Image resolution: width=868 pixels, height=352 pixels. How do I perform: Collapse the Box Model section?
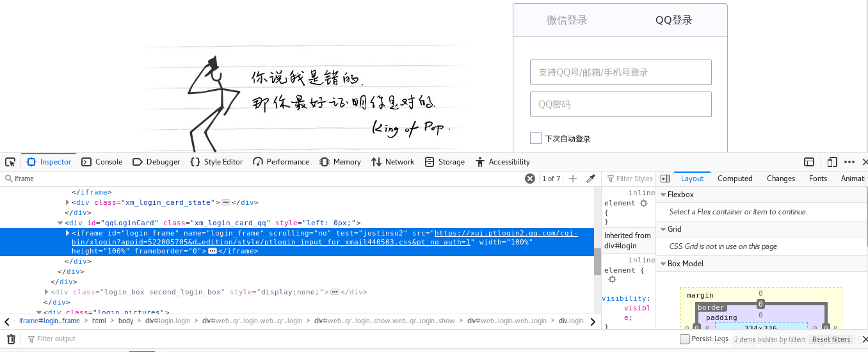[x=663, y=264]
